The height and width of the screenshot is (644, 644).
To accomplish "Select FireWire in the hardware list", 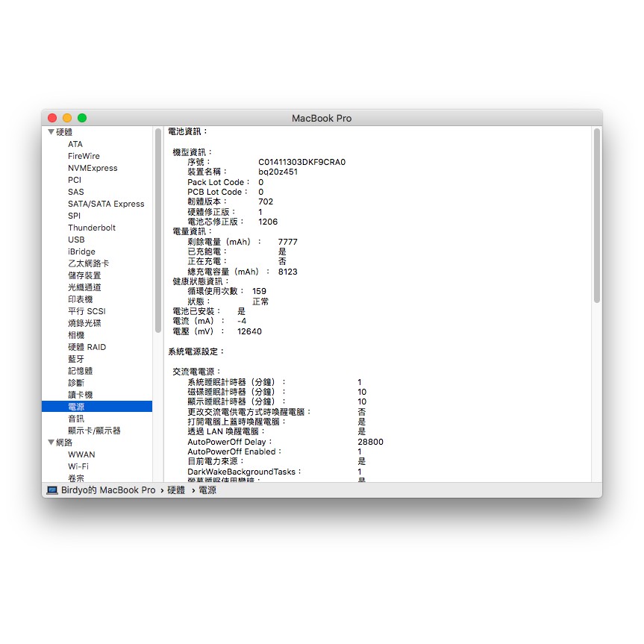I will pyautogui.click(x=84, y=156).
